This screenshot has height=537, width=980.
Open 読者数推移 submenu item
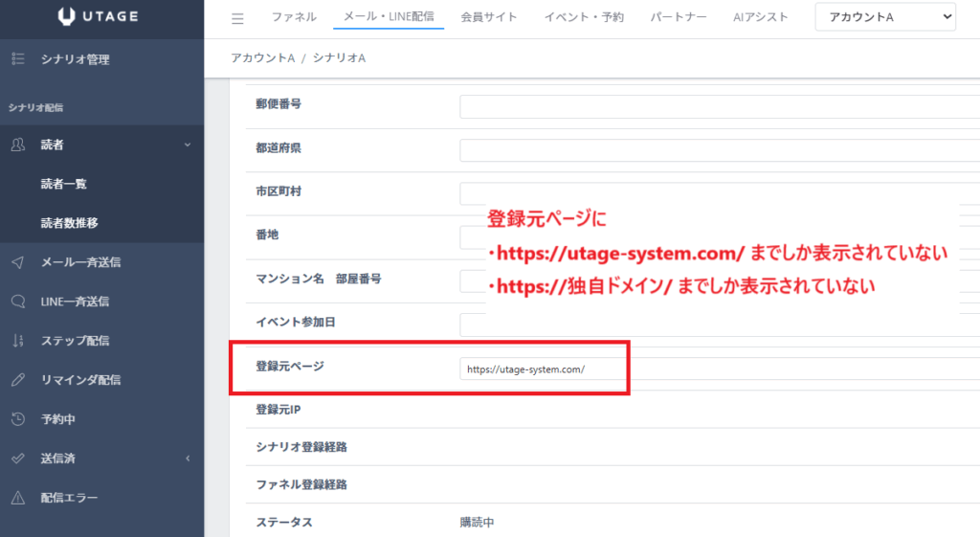tap(69, 222)
